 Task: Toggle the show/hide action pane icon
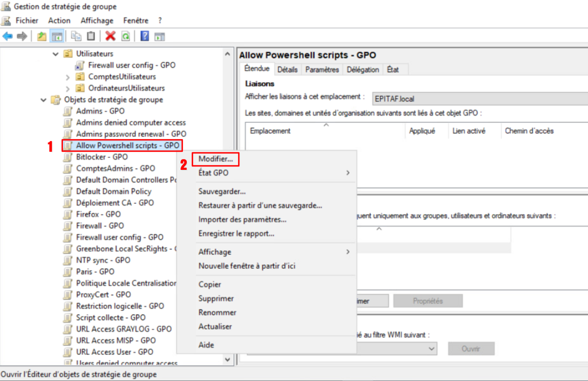pyautogui.click(x=160, y=36)
